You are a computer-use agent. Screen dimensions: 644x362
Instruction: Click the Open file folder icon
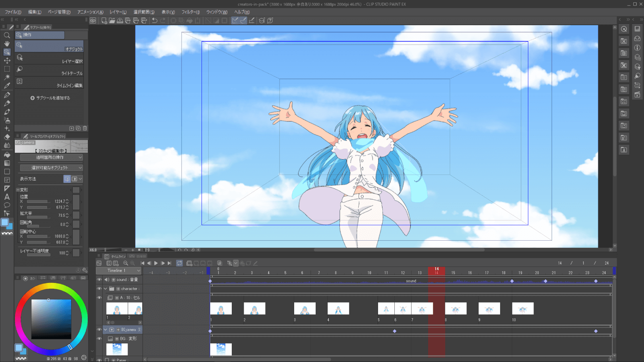pos(112,21)
